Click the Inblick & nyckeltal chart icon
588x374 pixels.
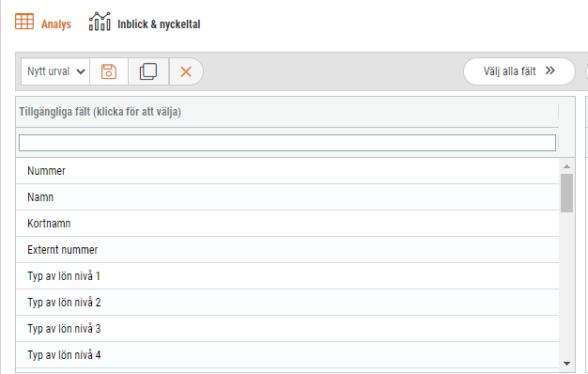click(100, 22)
